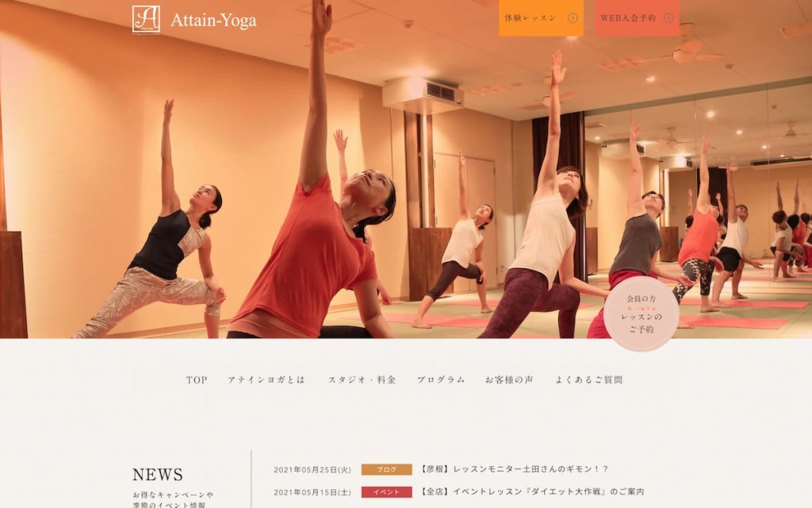
Task: Open news article 【彦根】レッスンモニター土田さんのギモン
Action: tap(514, 469)
